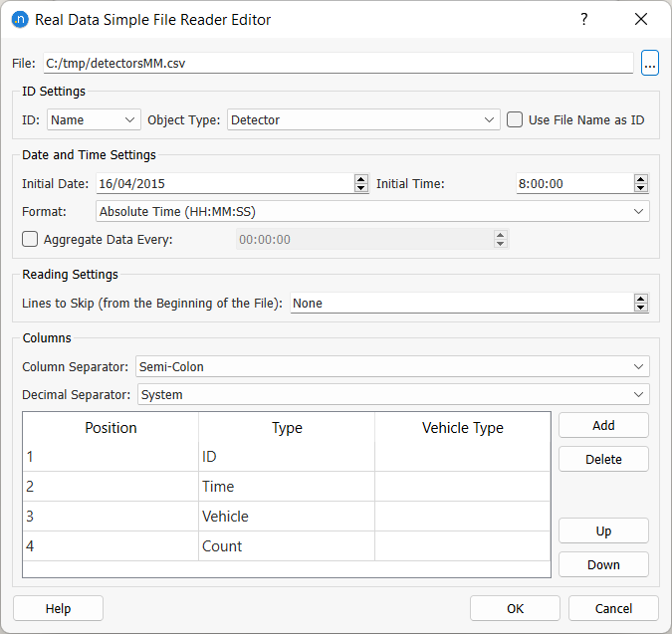Image resolution: width=672 pixels, height=634 pixels.
Task: Toggle the Aggregate Data Every checkbox
Action: click(x=30, y=239)
